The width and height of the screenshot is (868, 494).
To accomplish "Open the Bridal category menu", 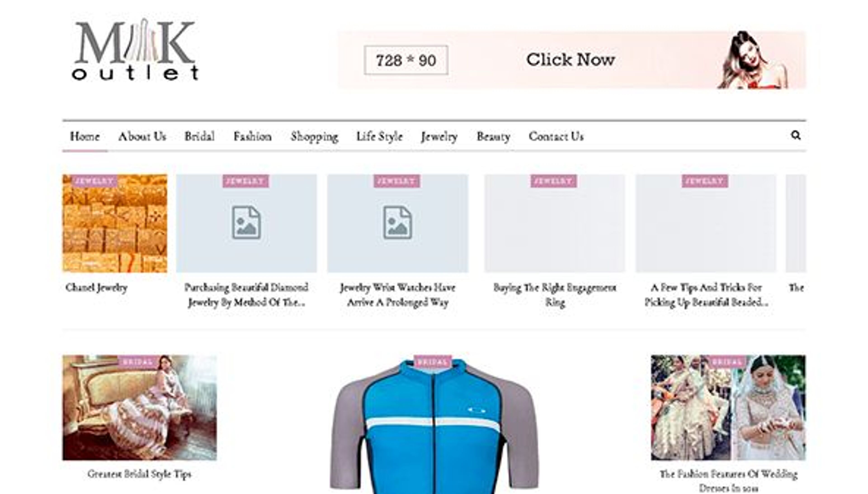I will point(199,136).
